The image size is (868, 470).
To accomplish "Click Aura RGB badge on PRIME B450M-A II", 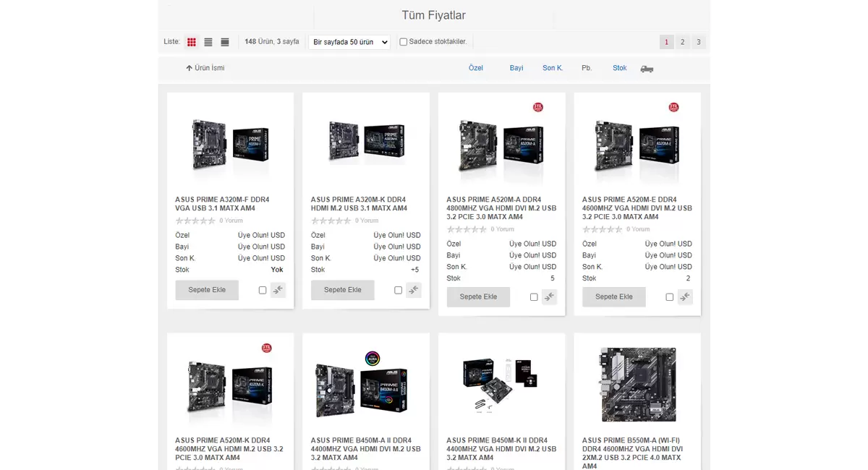I will click(x=373, y=358).
